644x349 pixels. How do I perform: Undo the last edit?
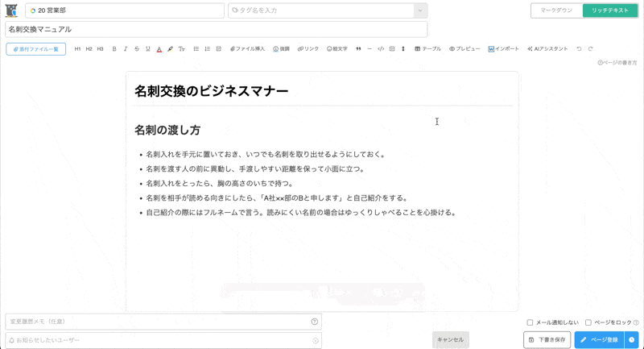579,49
